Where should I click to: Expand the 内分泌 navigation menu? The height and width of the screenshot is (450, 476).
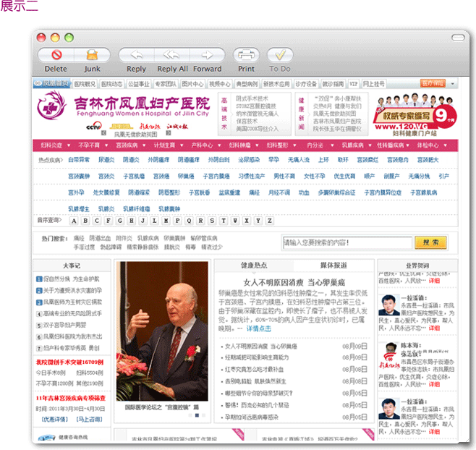pyautogui.click(x=320, y=145)
